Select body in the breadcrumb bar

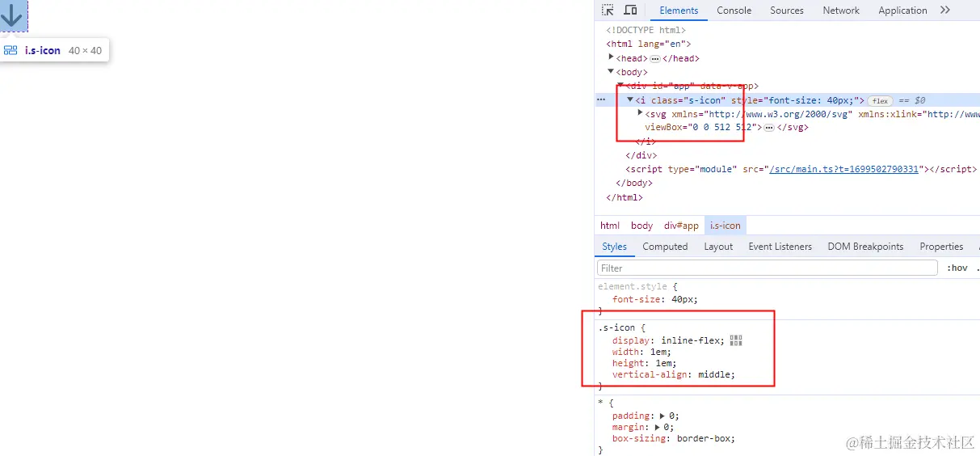pos(641,226)
